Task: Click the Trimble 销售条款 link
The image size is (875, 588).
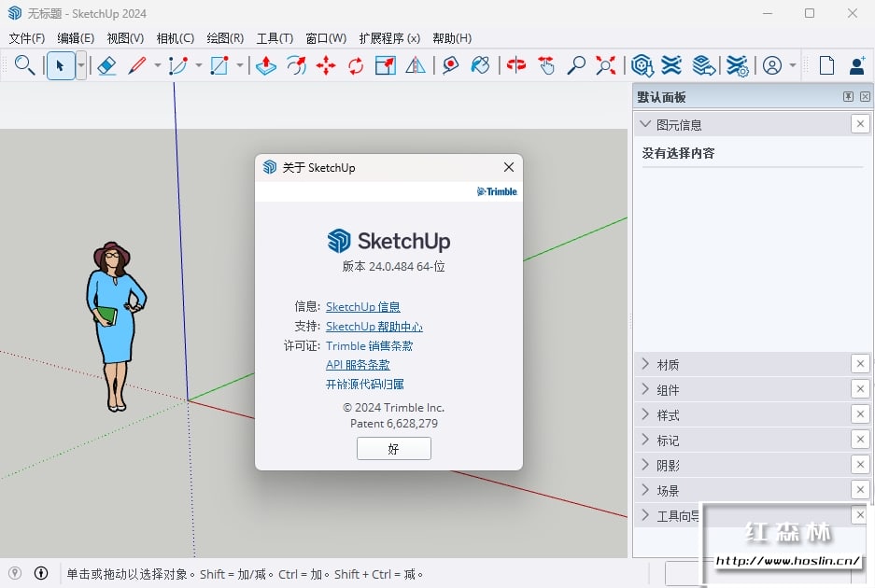Action: coord(369,346)
